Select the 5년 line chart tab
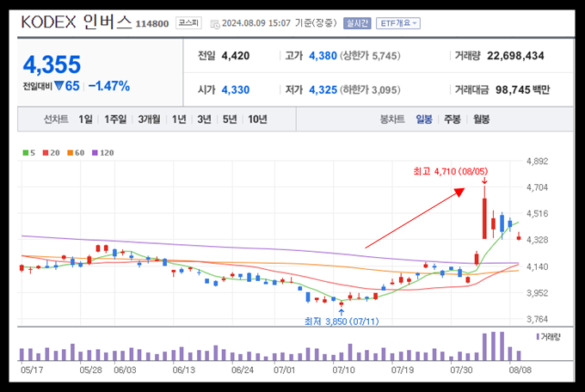Screen dimensions: 585x392 (x=230, y=119)
